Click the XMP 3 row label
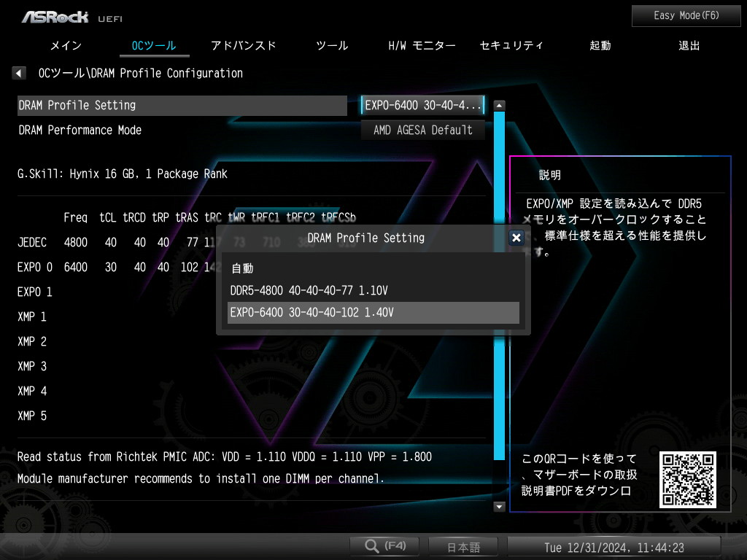This screenshot has height=560, width=747. [32, 366]
